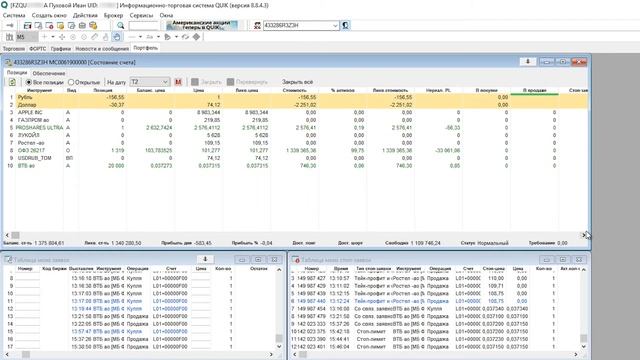Viewport: 640px width, 360px height.
Task: Select the crosshair plus tool in chart toolbar
Action: [x=44, y=37]
